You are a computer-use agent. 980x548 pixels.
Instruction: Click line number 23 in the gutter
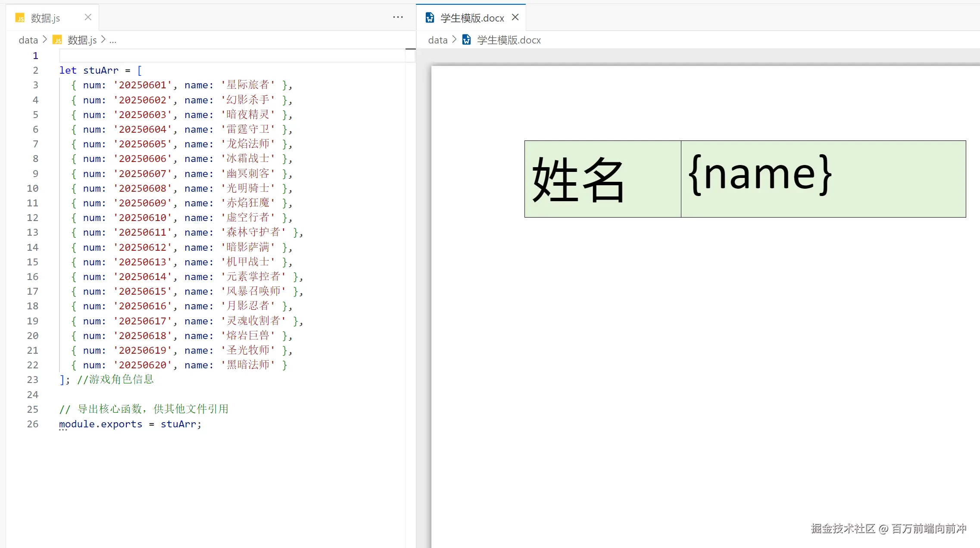click(x=33, y=380)
